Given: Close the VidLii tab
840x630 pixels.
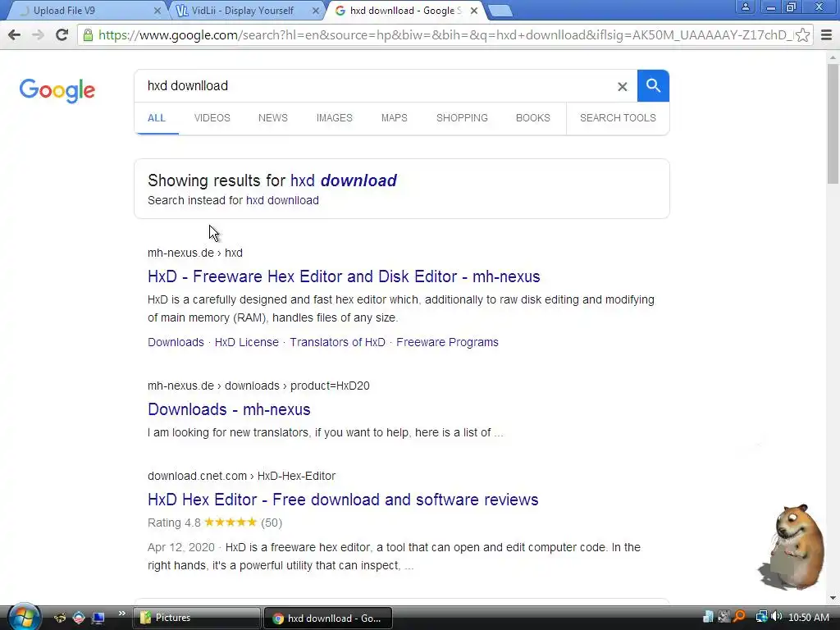Looking at the screenshot, I should click(x=316, y=11).
